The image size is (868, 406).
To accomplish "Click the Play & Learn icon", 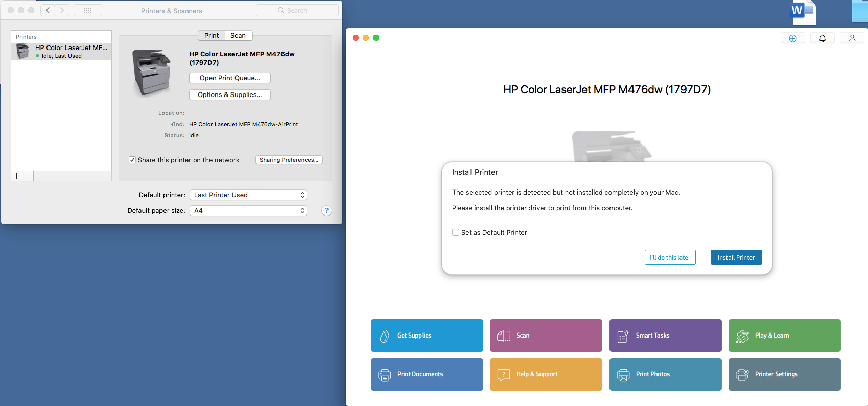I will [x=742, y=336].
